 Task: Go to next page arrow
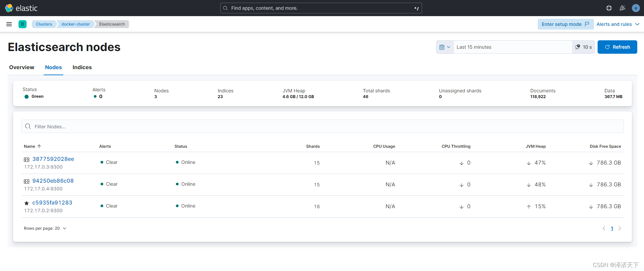[620, 228]
